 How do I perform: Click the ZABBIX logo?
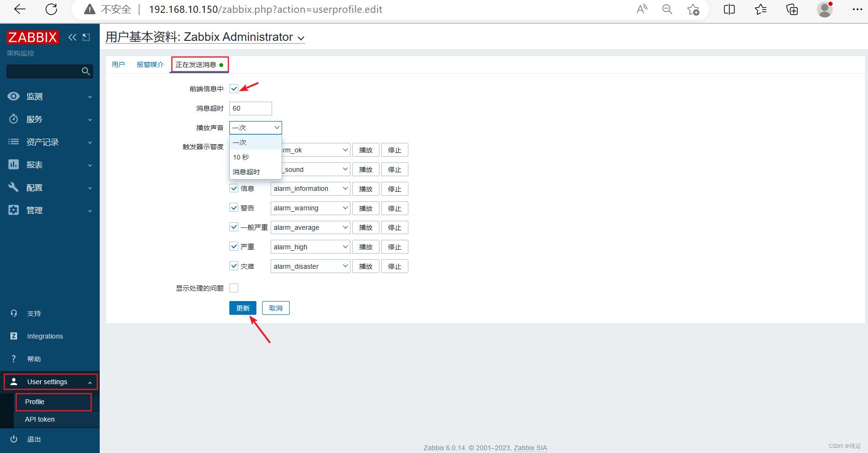coord(32,37)
